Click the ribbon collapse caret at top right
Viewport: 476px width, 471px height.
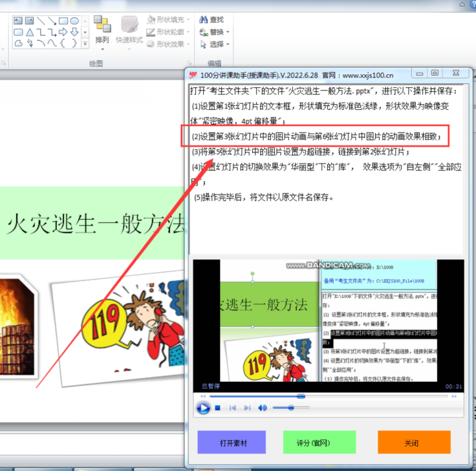pos(462,5)
